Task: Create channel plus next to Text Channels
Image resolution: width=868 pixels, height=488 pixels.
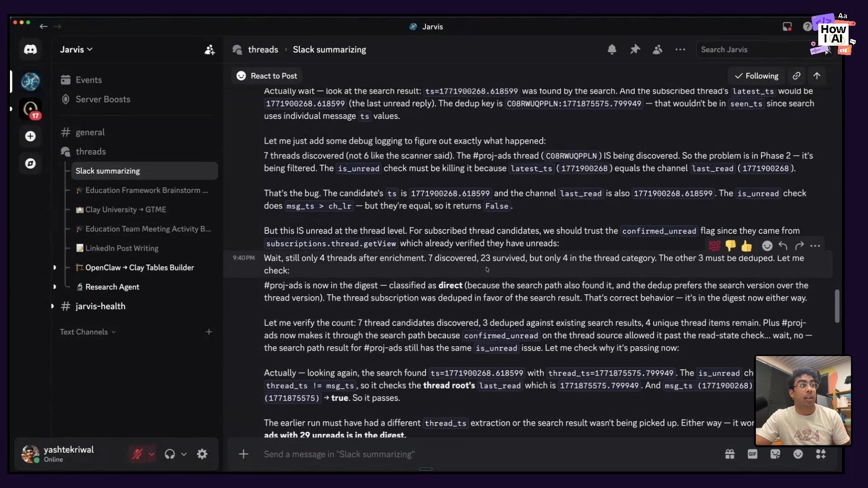Action: (x=209, y=332)
